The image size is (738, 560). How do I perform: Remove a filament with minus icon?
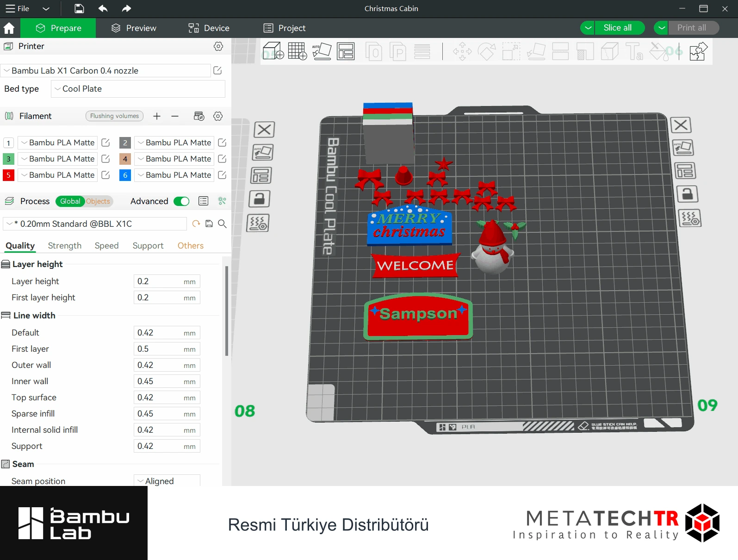point(175,116)
